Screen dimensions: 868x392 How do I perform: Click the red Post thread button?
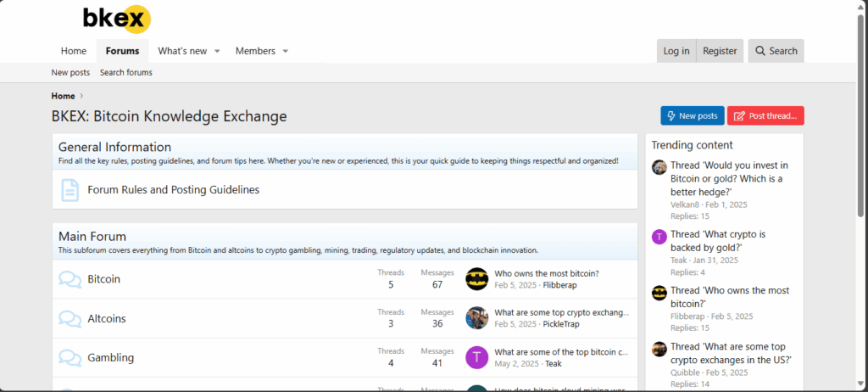pyautogui.click(x=765, y=116)
